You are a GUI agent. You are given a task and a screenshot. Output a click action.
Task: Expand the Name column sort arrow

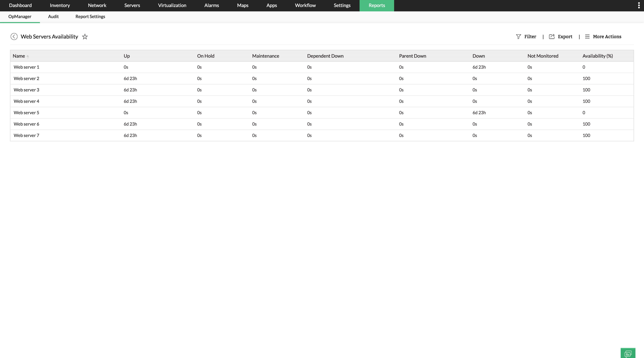coord(28,56)
